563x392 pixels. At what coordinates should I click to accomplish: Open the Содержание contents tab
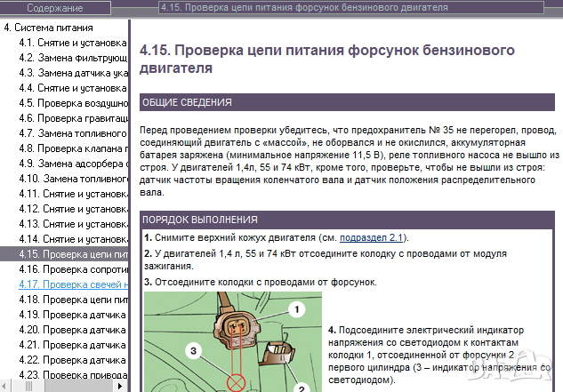[x=55, y=8]
